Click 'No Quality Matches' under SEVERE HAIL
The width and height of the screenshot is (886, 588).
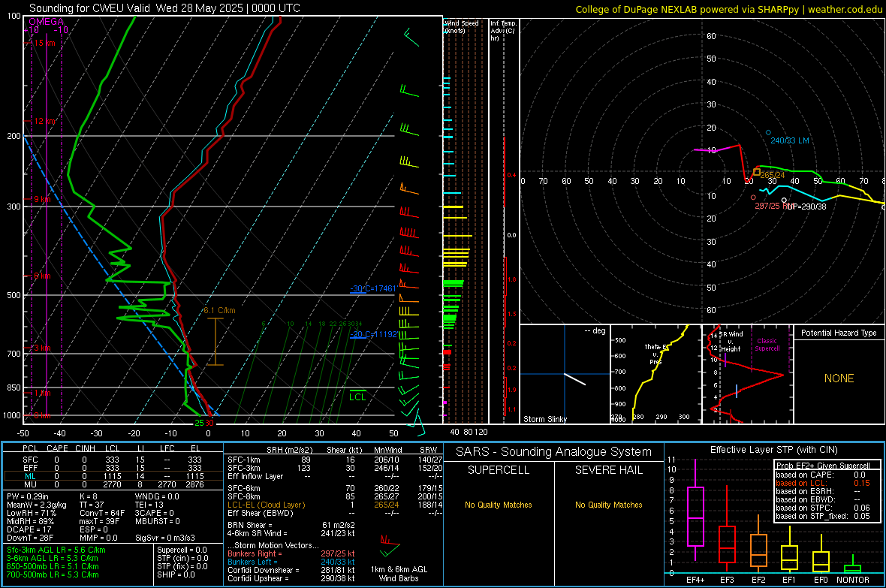click(x=608, y=505)
